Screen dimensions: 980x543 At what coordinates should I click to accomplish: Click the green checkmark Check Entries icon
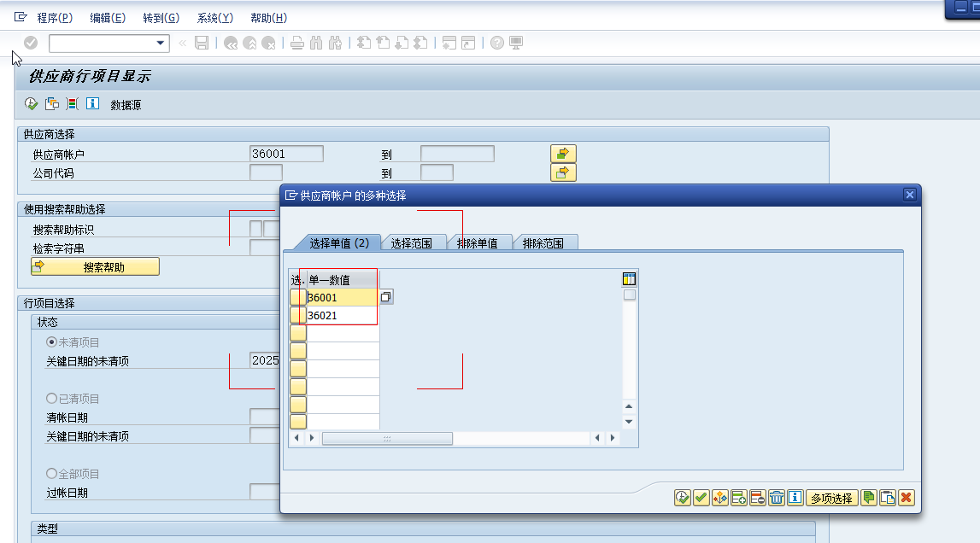(x=701, y=498)
